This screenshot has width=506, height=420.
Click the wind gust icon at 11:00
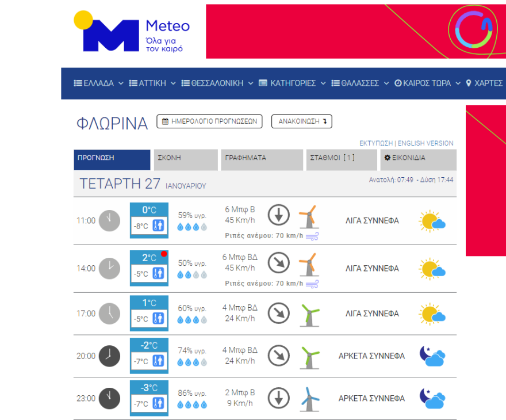(312, 235)
